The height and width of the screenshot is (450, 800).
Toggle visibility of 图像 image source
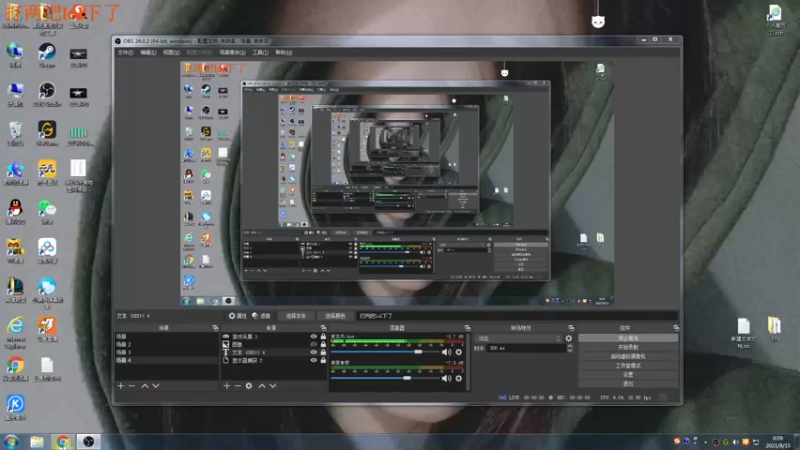[314, 344]
